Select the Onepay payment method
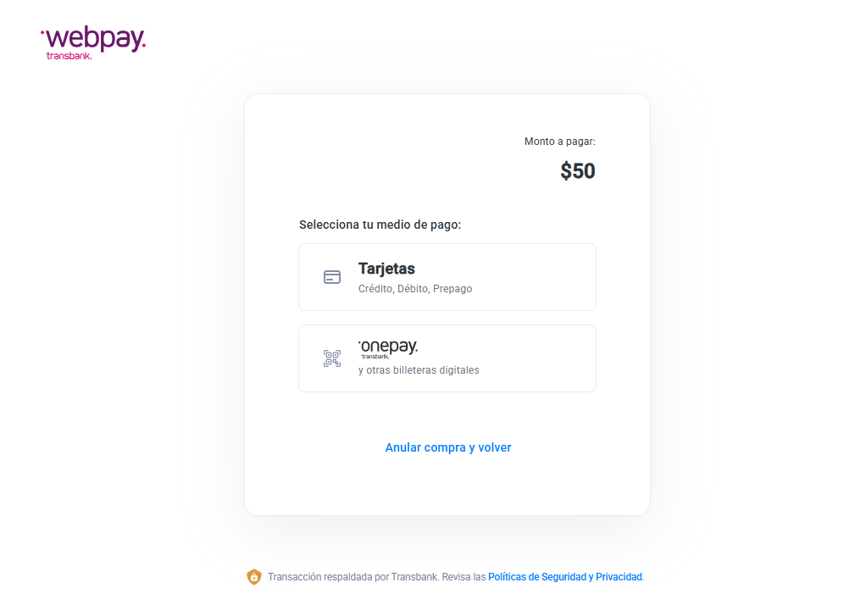855x616 pixels. pyautogui.click(x=447, y=358)
